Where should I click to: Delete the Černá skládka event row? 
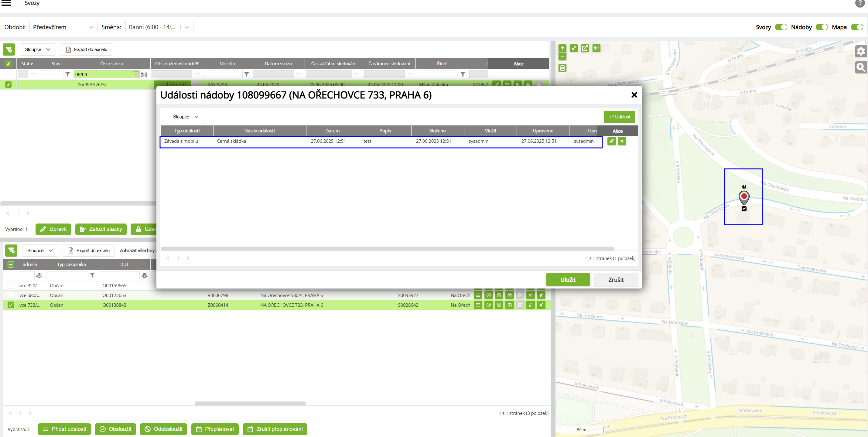click(622, 141)
